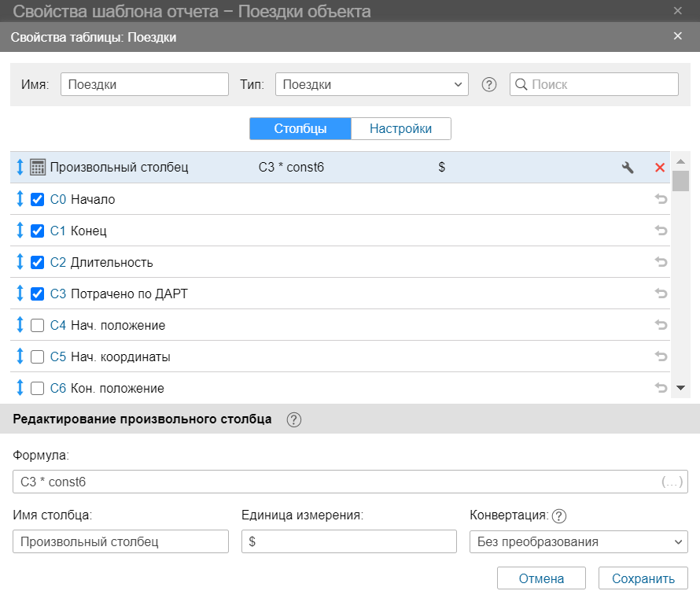Viewport: 700px width, 602px height.
Task: Click the column list scrollbar down arrow
Action: coord(680,388)
